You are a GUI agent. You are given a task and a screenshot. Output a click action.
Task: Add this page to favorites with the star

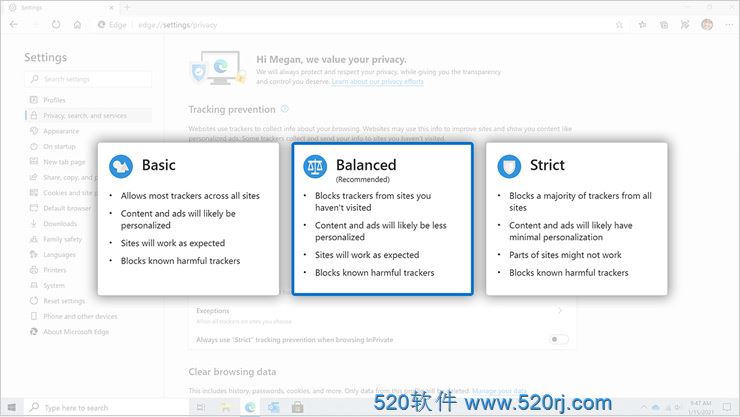pyautogui.click(x=619, y=25)
